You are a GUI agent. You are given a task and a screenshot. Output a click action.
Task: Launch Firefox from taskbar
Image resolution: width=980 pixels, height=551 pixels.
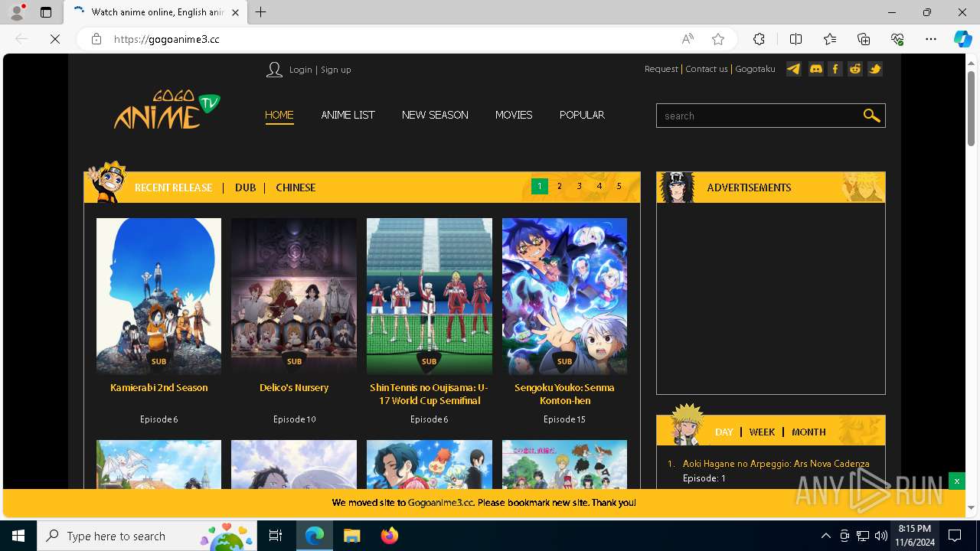389,536
